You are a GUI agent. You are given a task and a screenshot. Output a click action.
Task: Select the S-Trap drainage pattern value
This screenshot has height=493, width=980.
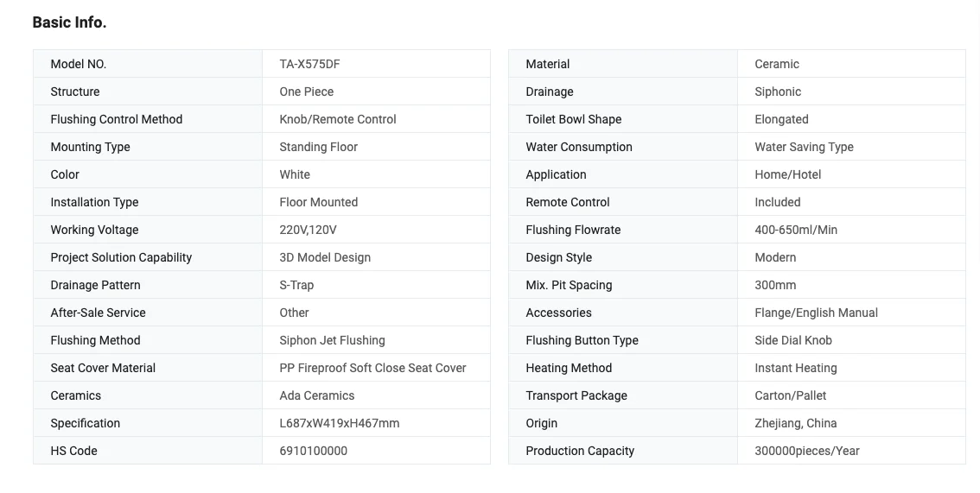(296, 285)
